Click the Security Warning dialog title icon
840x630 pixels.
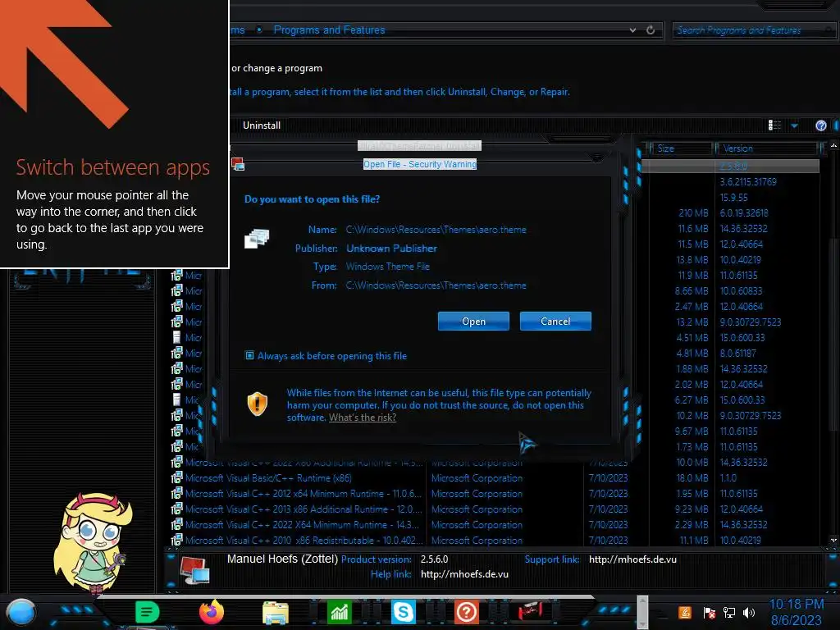click(238, 164)
